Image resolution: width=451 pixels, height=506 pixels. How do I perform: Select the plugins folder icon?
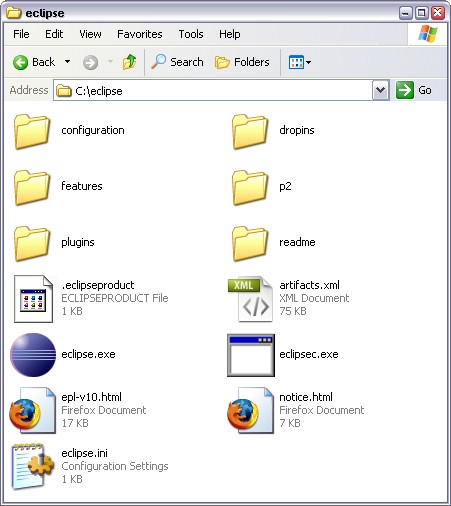tap(32, 243)
